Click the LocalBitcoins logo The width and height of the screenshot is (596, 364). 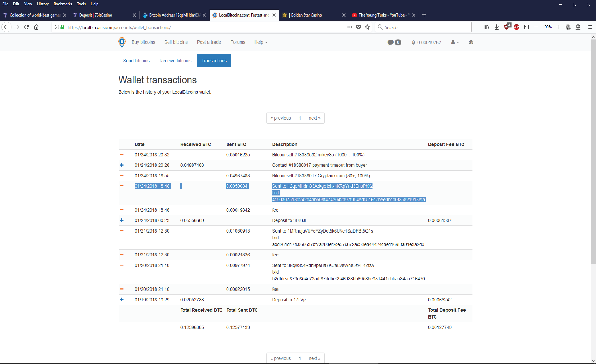tap(122, 42)
